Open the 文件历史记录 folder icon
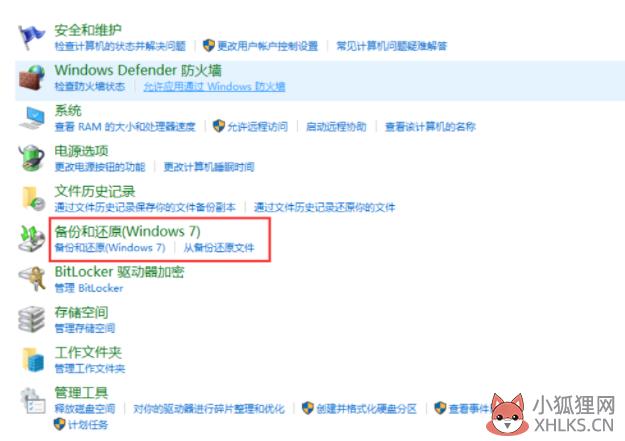625x441 pixels. click(33, 199)
